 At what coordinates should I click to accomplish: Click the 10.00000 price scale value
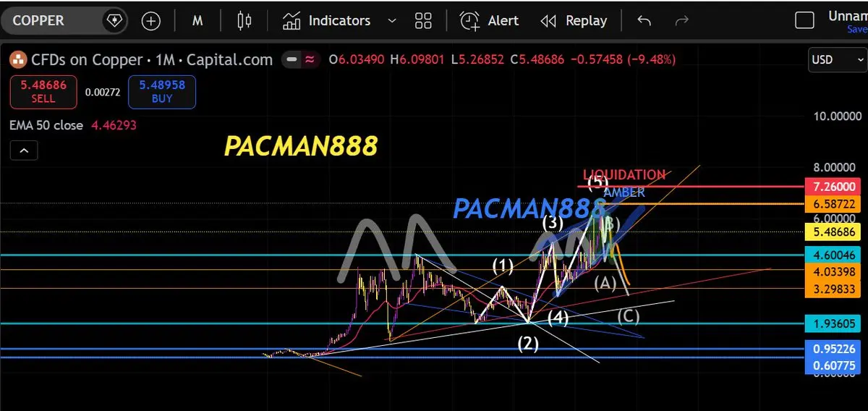tap(838, 116)
